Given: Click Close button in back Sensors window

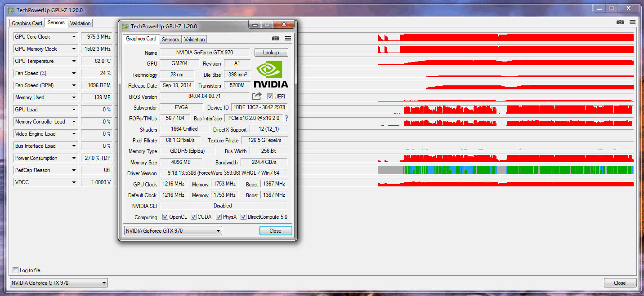Looking at the screenshot, I should click(x=620, y=283).
